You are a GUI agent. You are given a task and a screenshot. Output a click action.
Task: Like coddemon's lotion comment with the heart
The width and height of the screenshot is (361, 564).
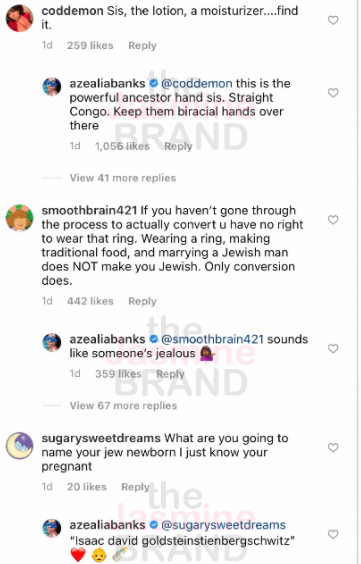(x=333, y=20)
